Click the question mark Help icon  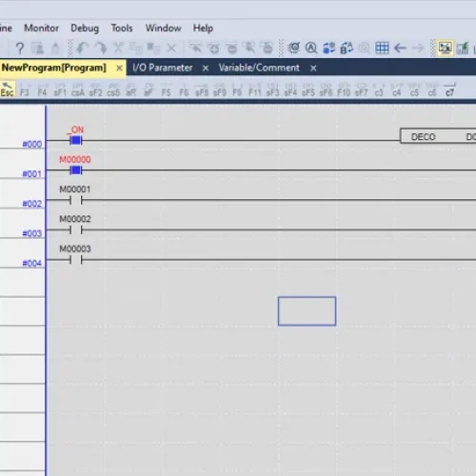click(20, 49)
